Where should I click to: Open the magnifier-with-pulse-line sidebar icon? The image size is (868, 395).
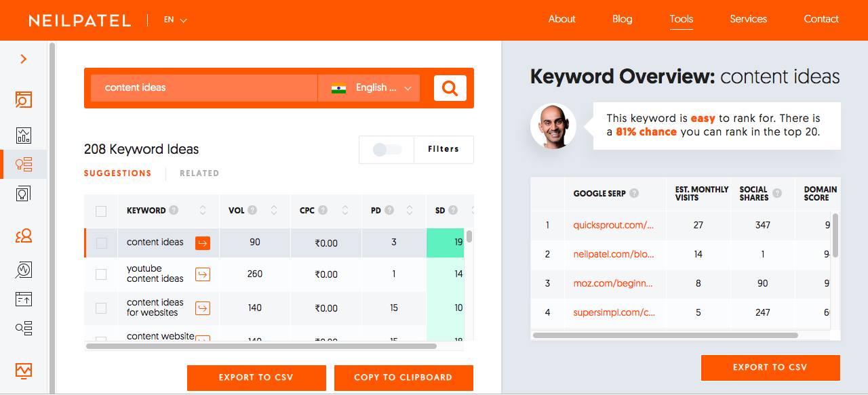24,270
